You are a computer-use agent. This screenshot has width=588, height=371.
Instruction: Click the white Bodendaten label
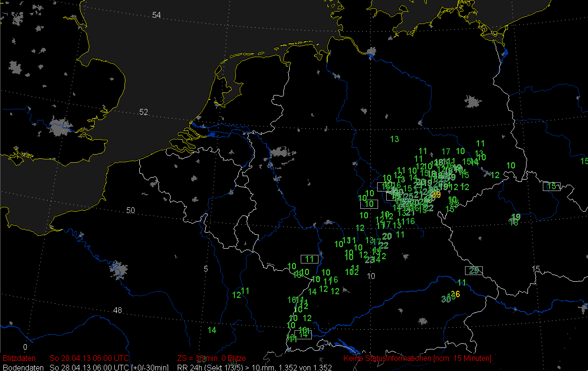(22, 368)
